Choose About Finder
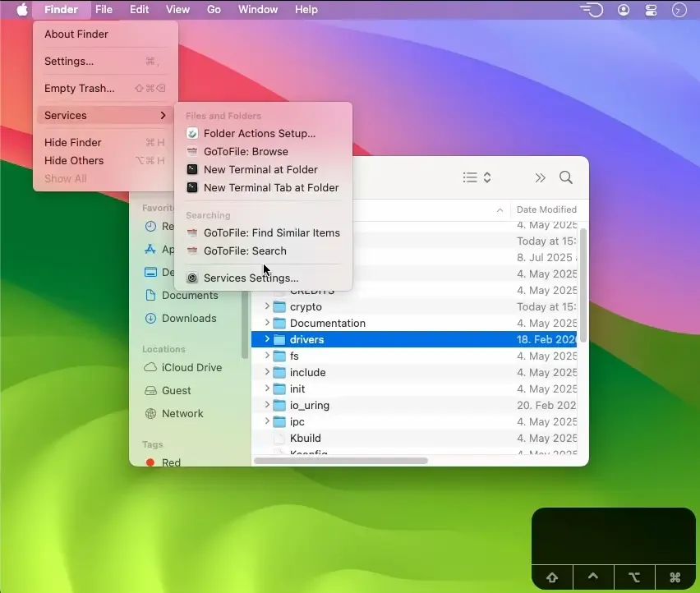The width and height of the screenshot is (700, 593). click(105, 34)
